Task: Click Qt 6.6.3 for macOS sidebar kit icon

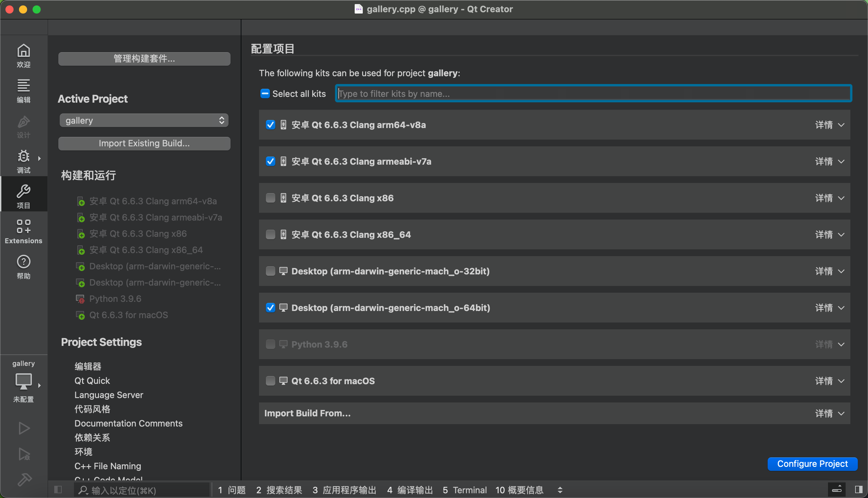Action: coord(80,315)
